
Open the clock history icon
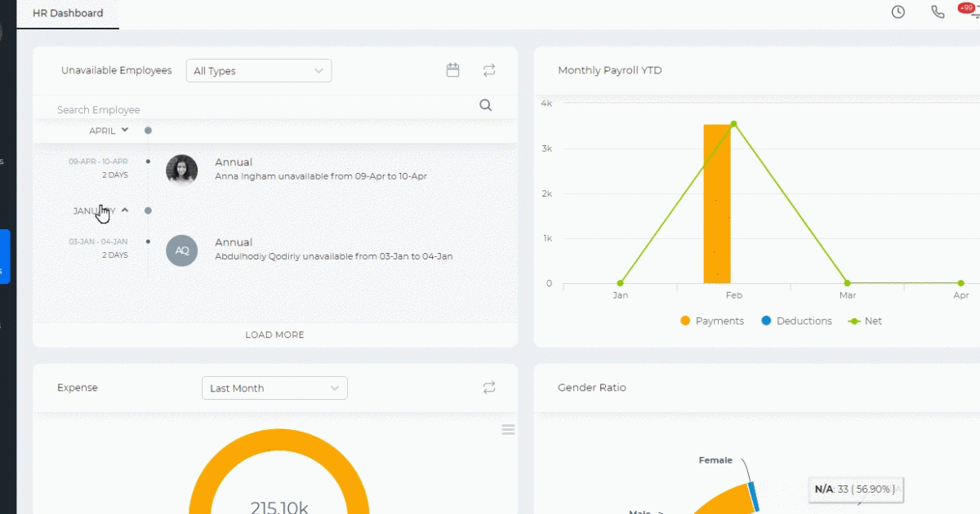[898, 12]
